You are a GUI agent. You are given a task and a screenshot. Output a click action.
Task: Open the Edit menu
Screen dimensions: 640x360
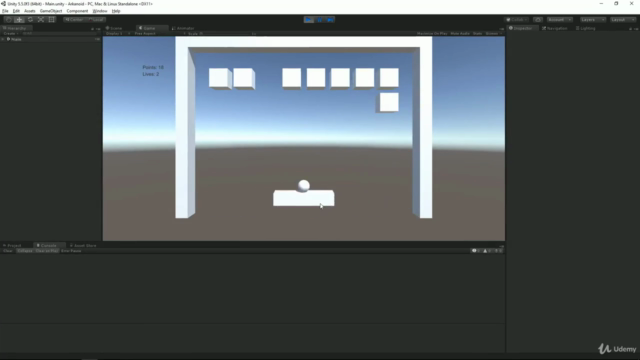(x=16, y=11)
